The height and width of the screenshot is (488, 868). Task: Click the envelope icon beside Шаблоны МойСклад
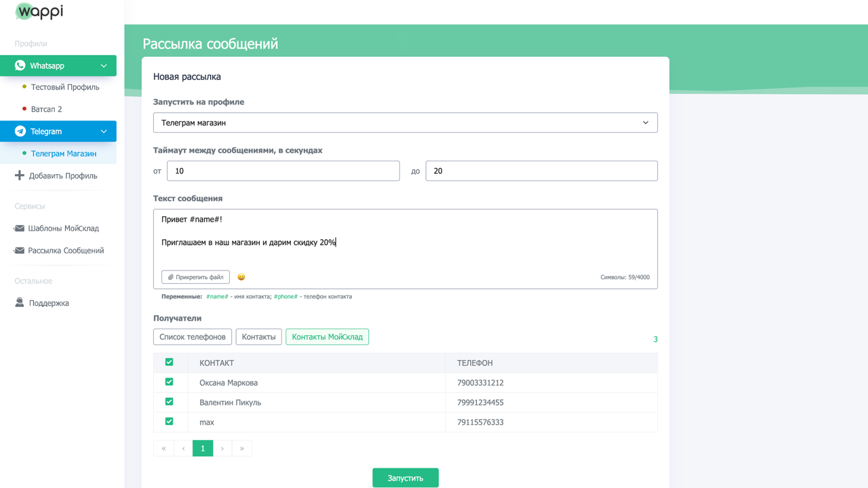(x=19, y=228)
